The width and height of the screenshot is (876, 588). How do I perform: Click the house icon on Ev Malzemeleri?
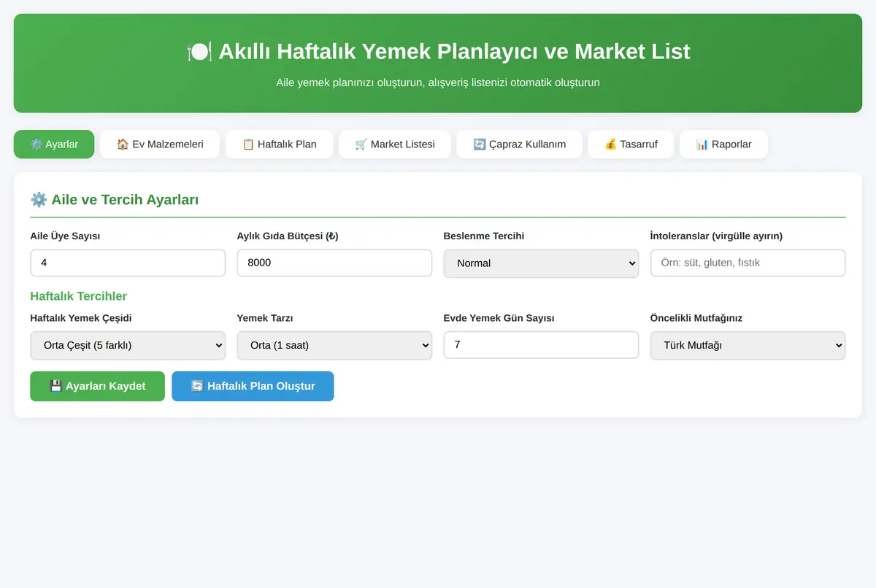(123, 144)
